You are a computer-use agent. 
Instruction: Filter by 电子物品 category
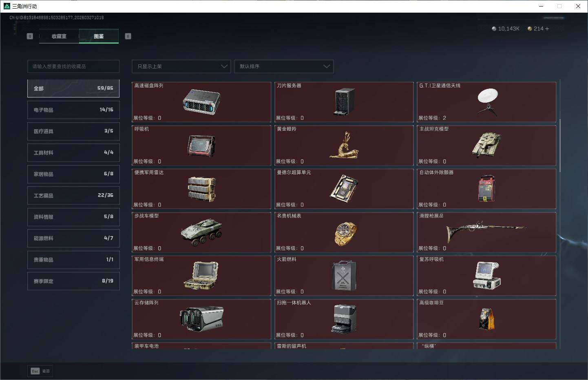73,110
